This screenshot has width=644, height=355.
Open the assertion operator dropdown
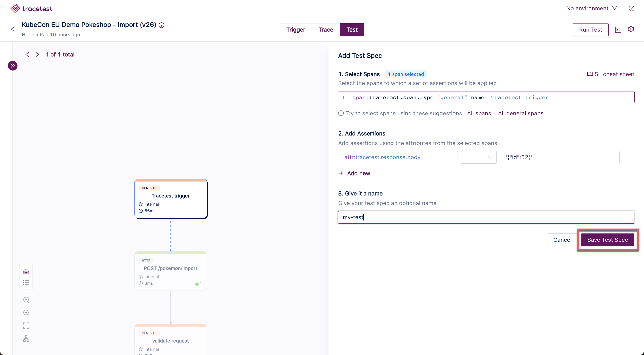click(x=478, y=157)
